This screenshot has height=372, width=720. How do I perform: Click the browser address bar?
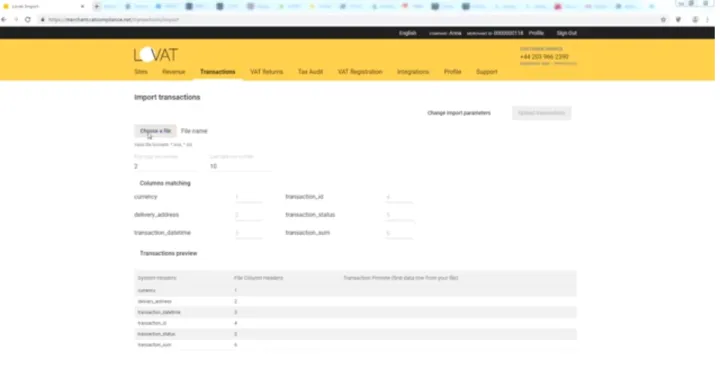[x=349, y=20]
